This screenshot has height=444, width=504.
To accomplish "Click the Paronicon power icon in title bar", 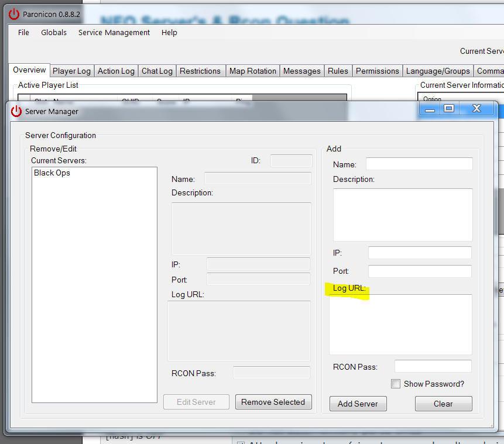I will (x=14, y=13).
